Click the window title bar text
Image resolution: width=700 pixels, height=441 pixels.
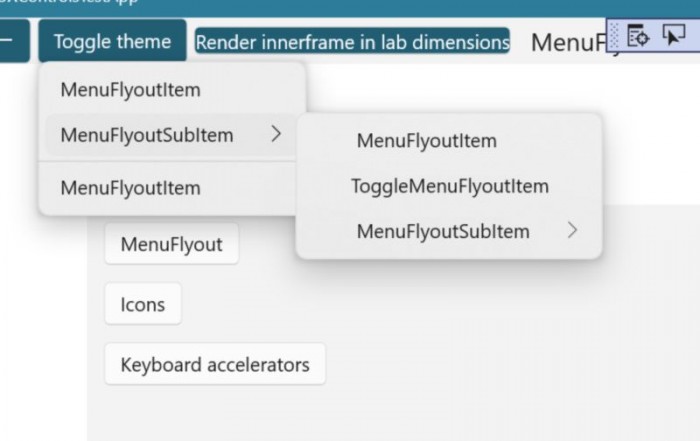point(70,3)
